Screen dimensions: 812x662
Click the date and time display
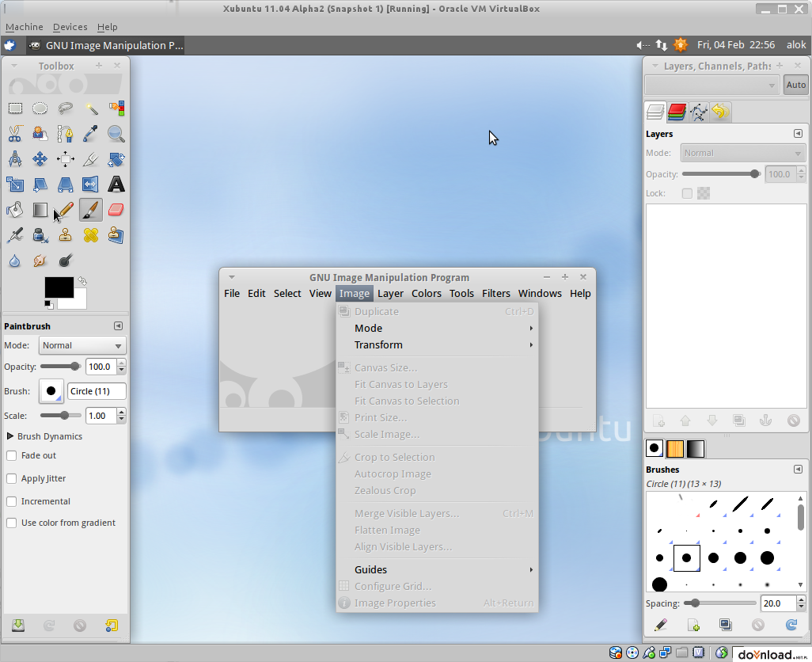(736, 45)
